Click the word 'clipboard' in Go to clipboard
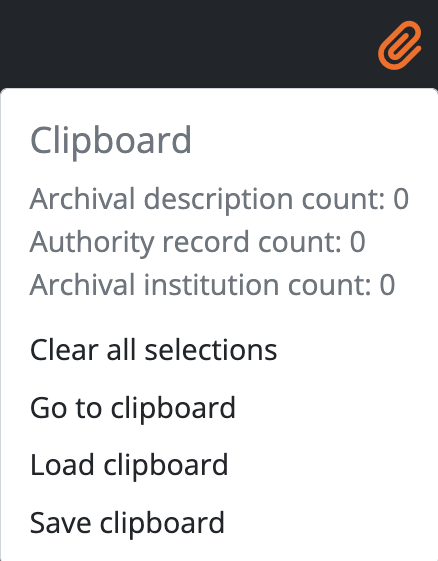The image size is (438, 561). [173, 409]
